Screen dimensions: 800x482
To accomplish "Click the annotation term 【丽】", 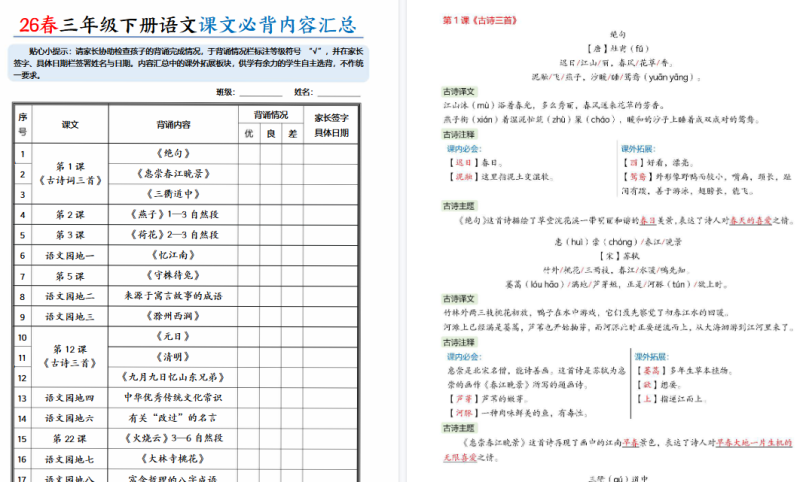I will (633, 163).
